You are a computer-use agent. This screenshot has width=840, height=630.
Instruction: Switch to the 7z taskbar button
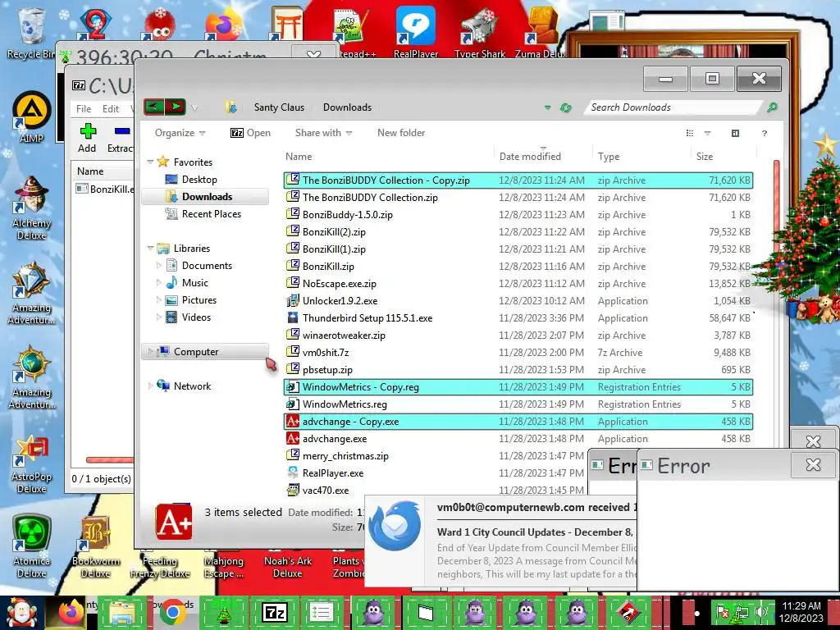click(274, 612)
